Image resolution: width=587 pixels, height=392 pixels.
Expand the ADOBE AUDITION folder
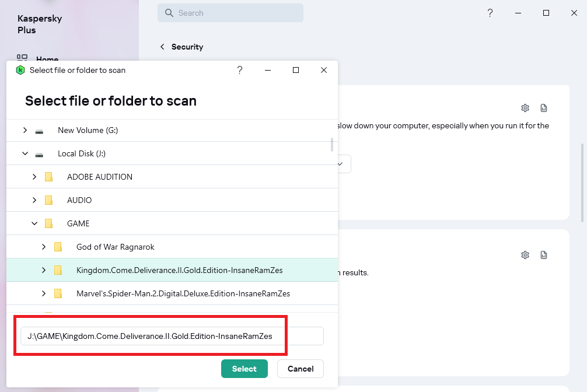(x=34, y=177)
